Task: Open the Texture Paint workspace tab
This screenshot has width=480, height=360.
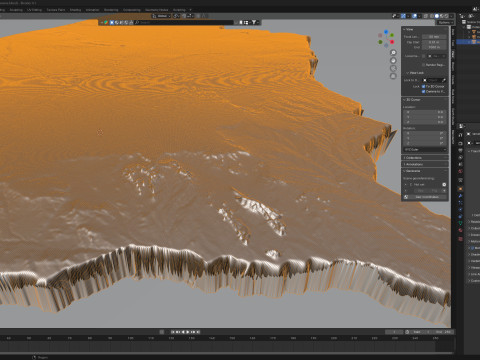Action: coord(56,10)
